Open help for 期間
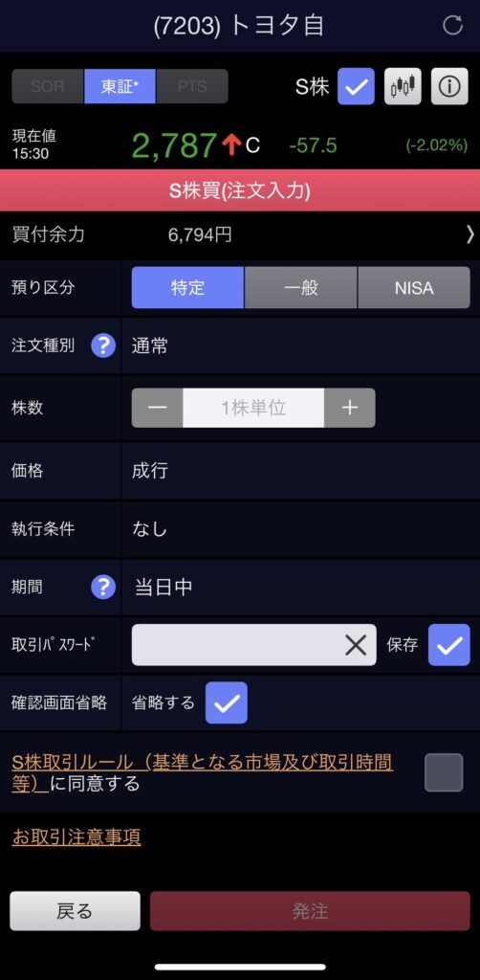The height and width of the screenshot is (980, 480). pos(103,587)
